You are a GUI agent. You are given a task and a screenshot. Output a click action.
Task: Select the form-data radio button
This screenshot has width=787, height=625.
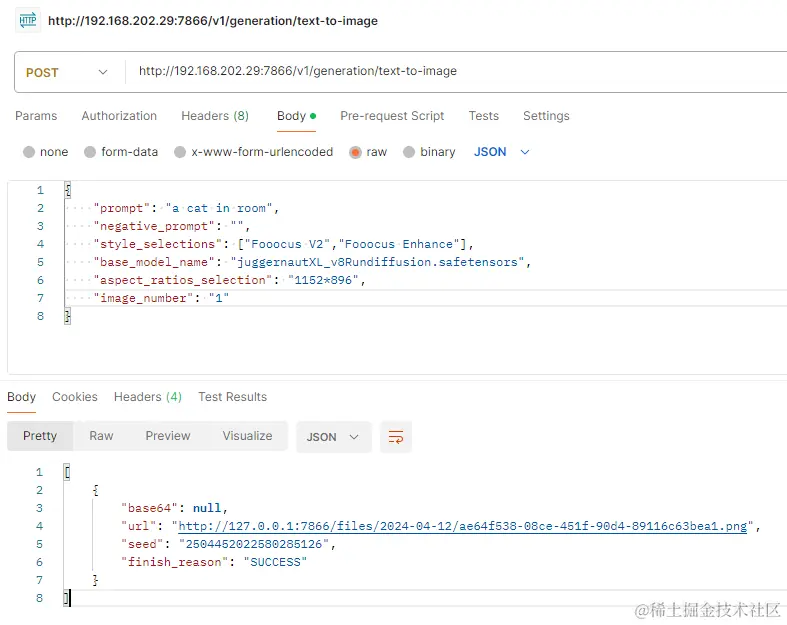90,152
